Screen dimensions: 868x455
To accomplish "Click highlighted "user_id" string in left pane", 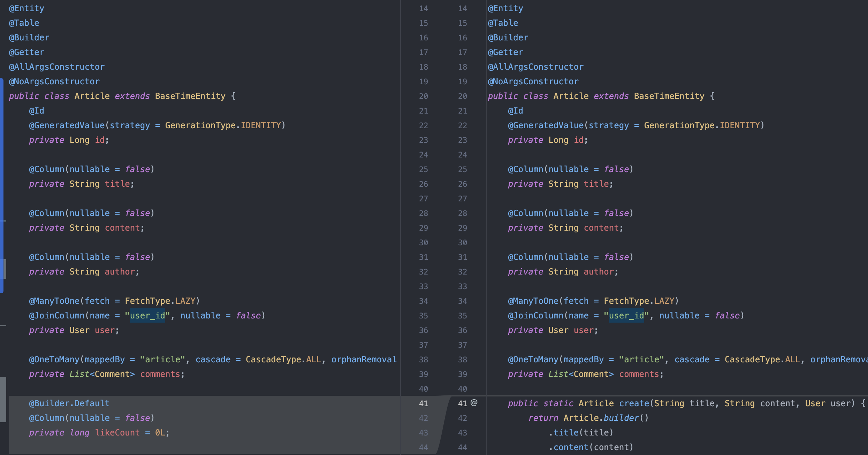I will coord(147,316).
